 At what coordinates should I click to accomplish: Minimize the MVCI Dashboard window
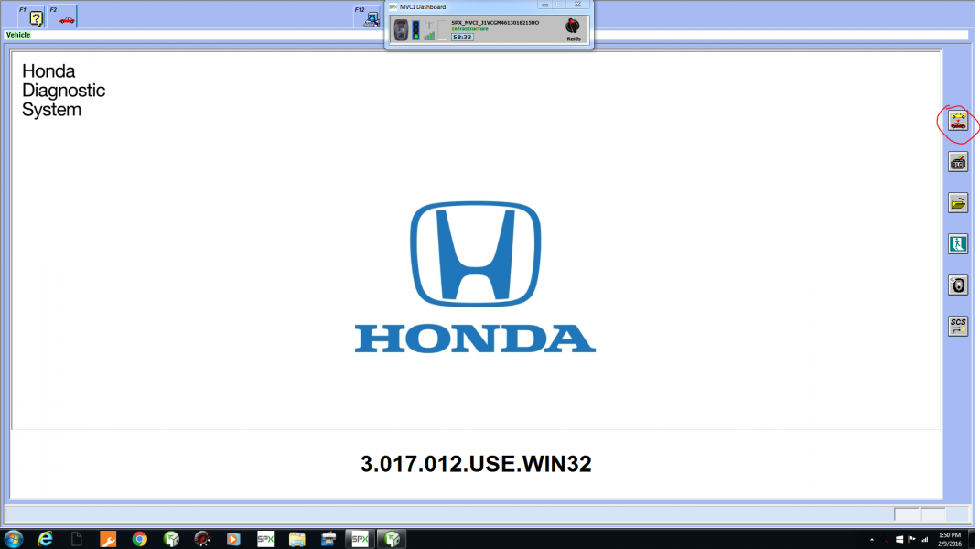point(544,5)
